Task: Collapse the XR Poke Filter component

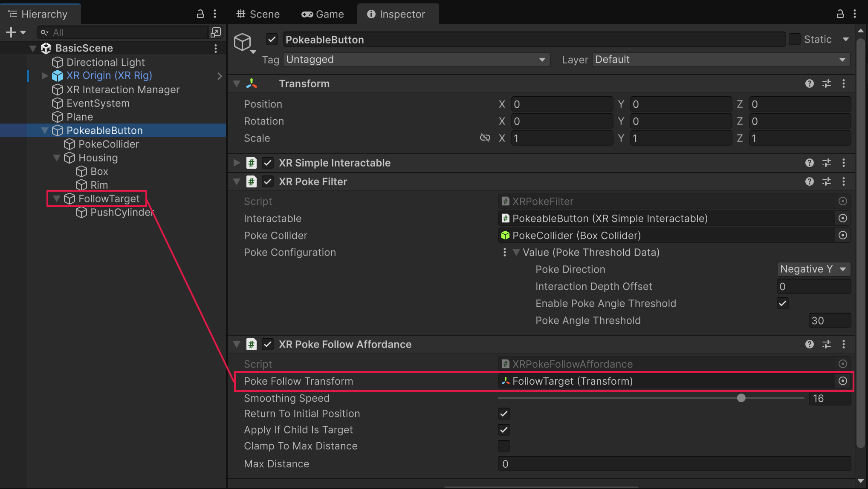Action: pyautogui.click(x=237, y=181)
